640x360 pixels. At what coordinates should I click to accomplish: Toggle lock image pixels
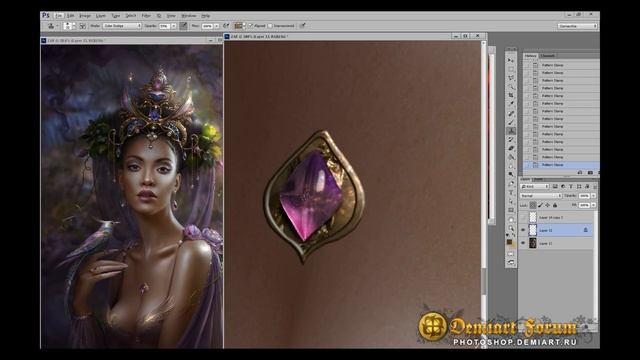(540, 205)
